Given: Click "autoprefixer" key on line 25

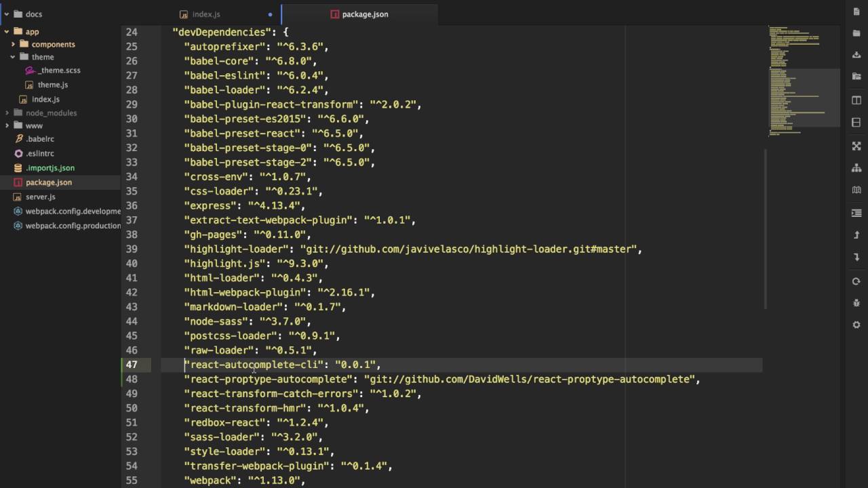Looking at the screenshot, I should (224, 47).
